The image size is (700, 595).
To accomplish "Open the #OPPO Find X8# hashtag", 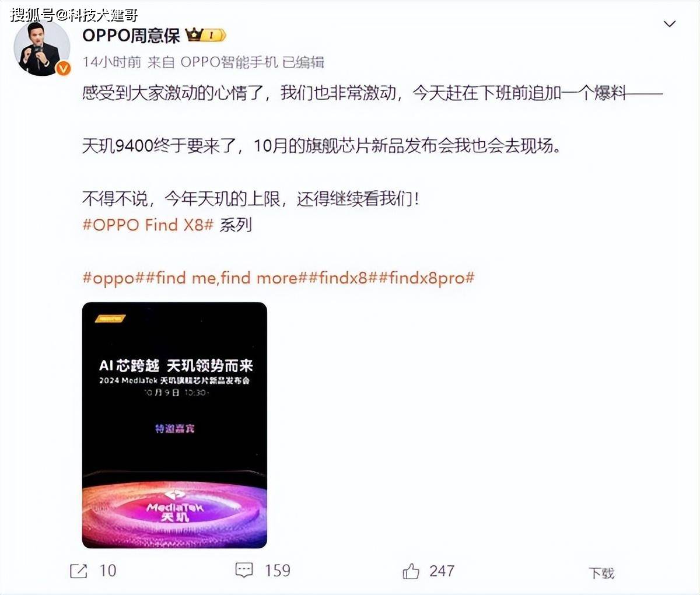I will pos(148,225).
